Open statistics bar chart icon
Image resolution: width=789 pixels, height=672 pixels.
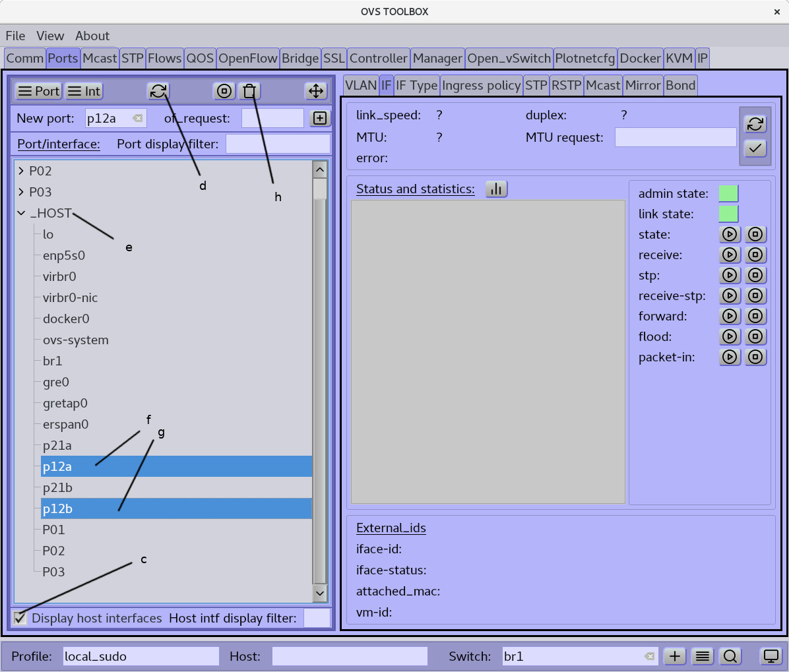(x=496, y=189)
